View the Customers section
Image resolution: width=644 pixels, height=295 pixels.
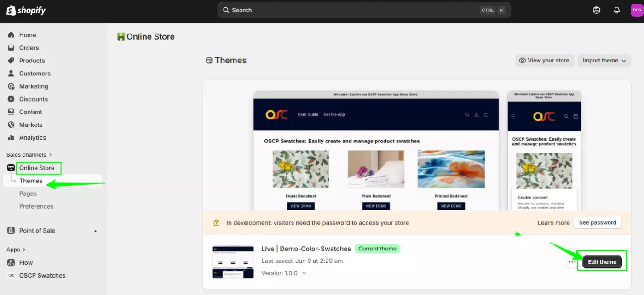34,73
